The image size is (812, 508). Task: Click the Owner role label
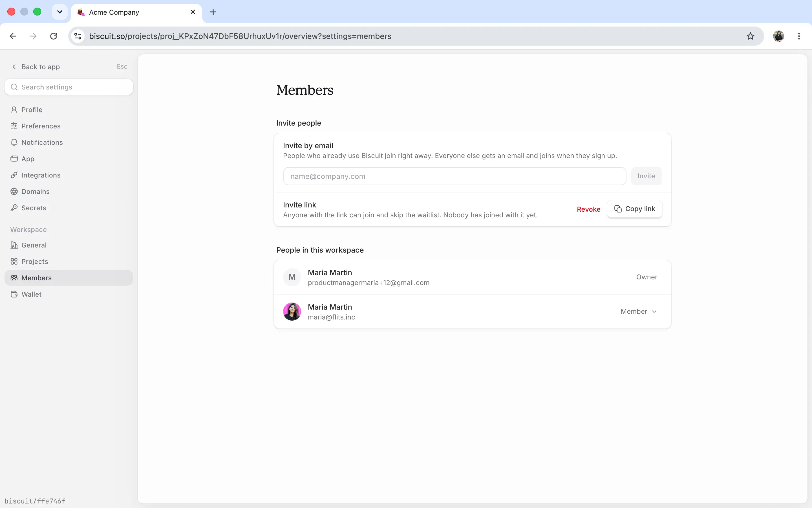pyautogui.click(x=646, y=277)
